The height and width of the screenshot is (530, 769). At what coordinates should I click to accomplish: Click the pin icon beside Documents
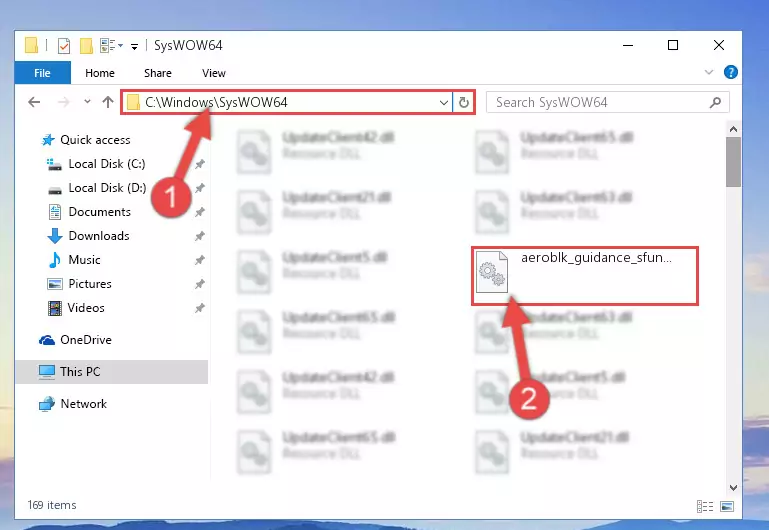200,212
